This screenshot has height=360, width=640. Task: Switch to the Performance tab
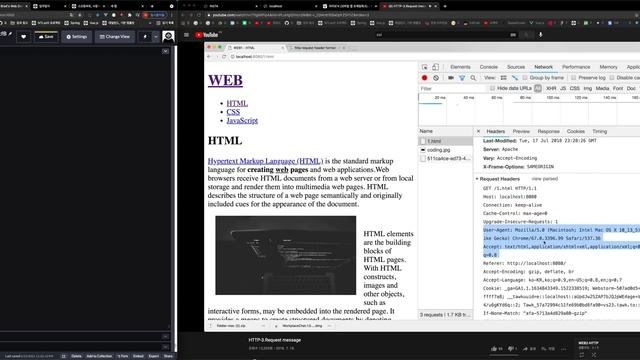[x=576, y=67]
